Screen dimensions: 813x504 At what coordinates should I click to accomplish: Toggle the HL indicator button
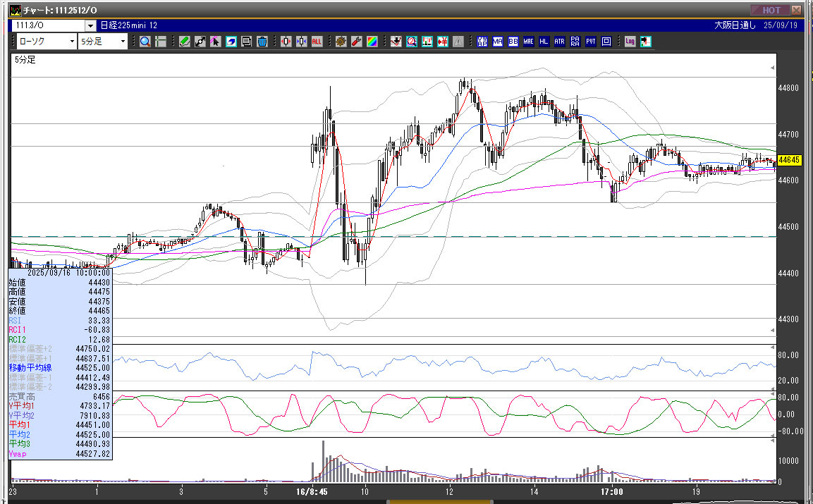(x=544, y=42)
